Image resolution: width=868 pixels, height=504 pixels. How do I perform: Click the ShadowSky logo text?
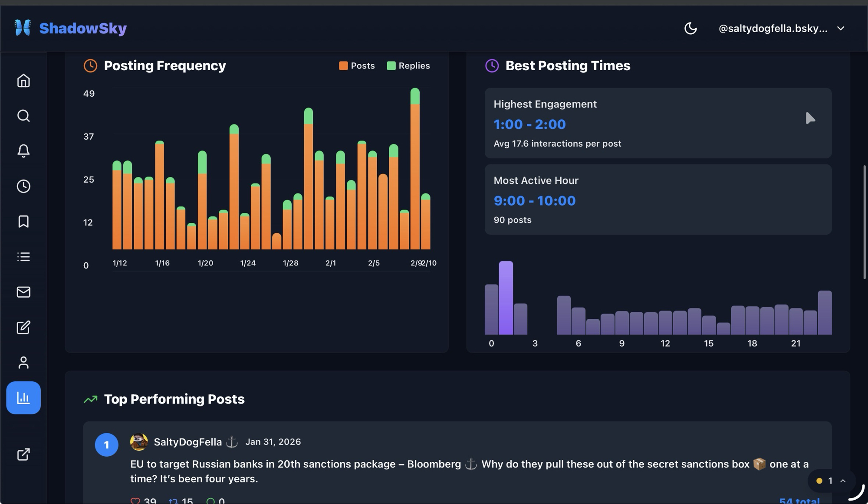tap(82, 29)
